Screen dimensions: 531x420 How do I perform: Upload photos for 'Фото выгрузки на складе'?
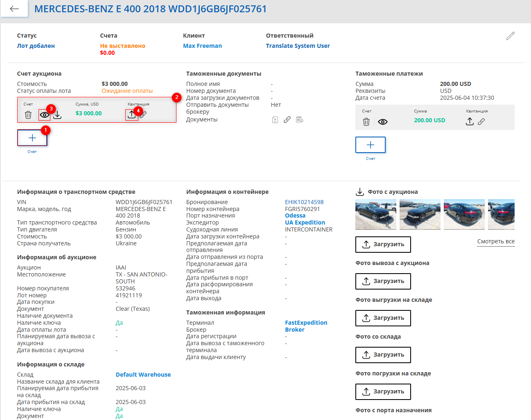point(383,318)
